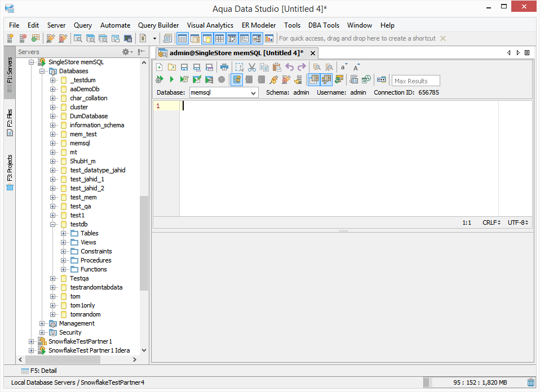Click the main toolbar Disconnect plug icon

[x=63, y=38]
